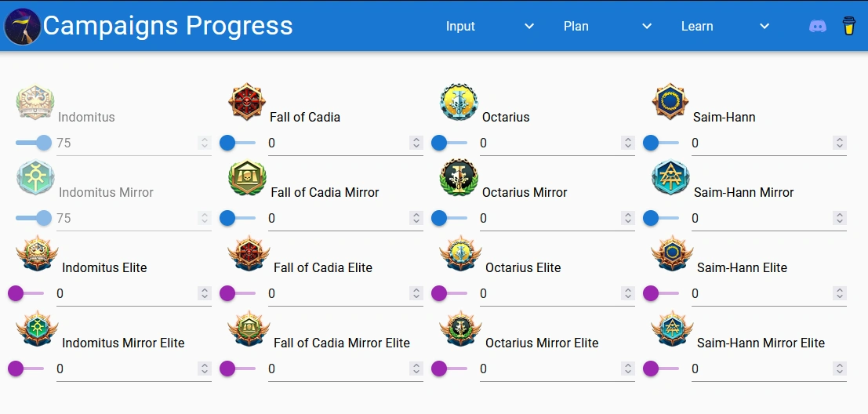Click the Saim-Hann number stepper arrows
The image size is (868, 414).
(840, 143)
